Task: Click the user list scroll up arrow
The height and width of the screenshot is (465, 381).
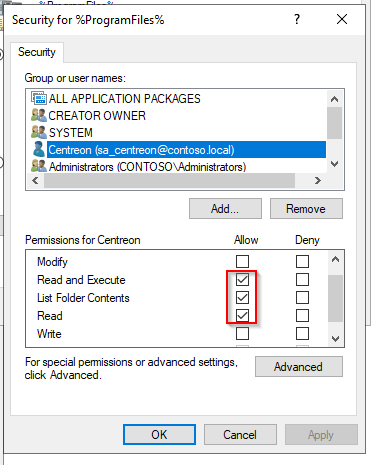Action: click(x=334, y=99)
